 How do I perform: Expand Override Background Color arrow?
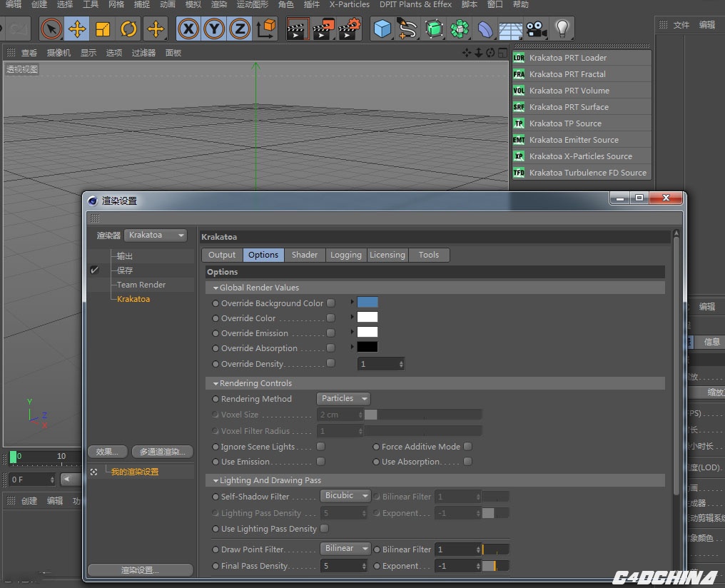353,302
